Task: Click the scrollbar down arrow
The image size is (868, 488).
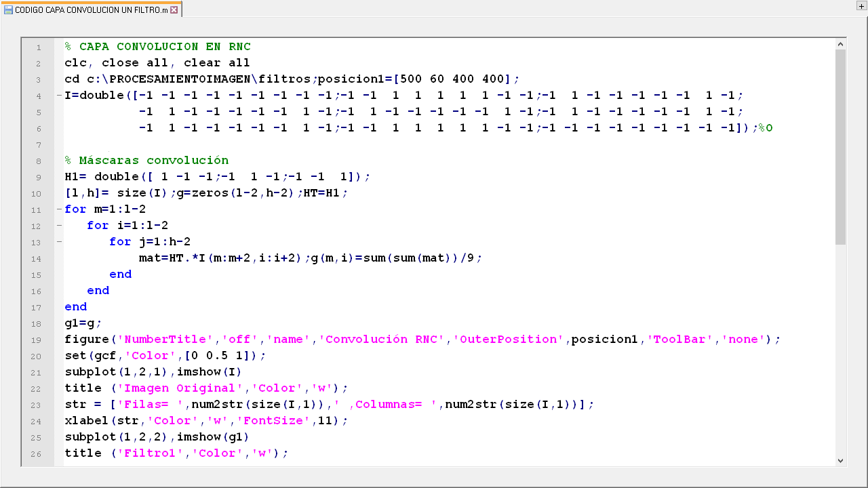Action: 841,460
